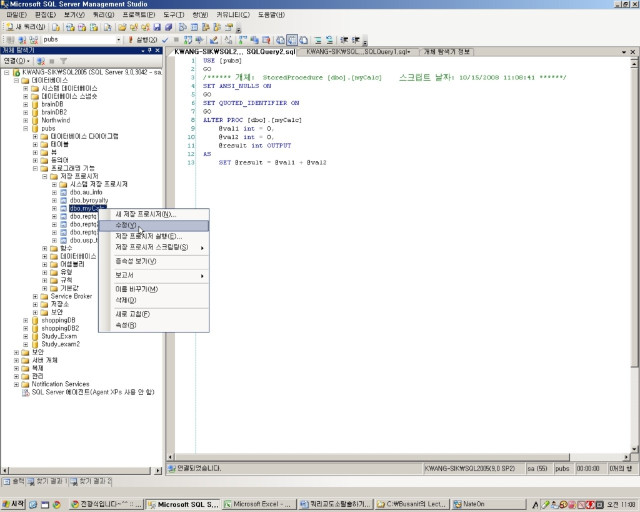The width and height of the screenshot is (640, 512).
Task: Click the blue checkmark Parse query icon
Action: (x=165, y=40)
